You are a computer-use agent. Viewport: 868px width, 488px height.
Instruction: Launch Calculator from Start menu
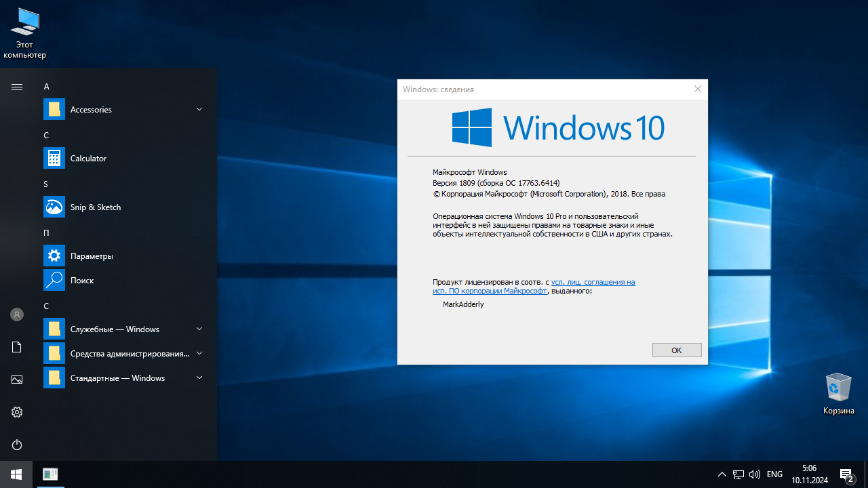coord(123,158)
